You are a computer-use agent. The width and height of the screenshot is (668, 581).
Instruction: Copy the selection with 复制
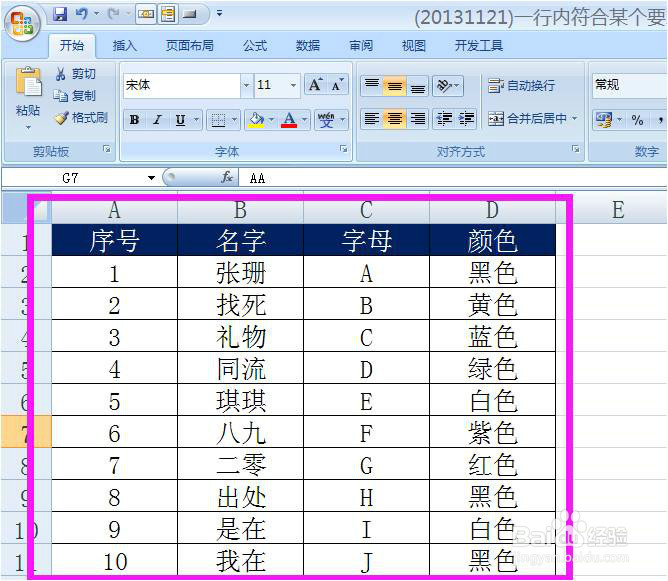[x=75, y=95]
